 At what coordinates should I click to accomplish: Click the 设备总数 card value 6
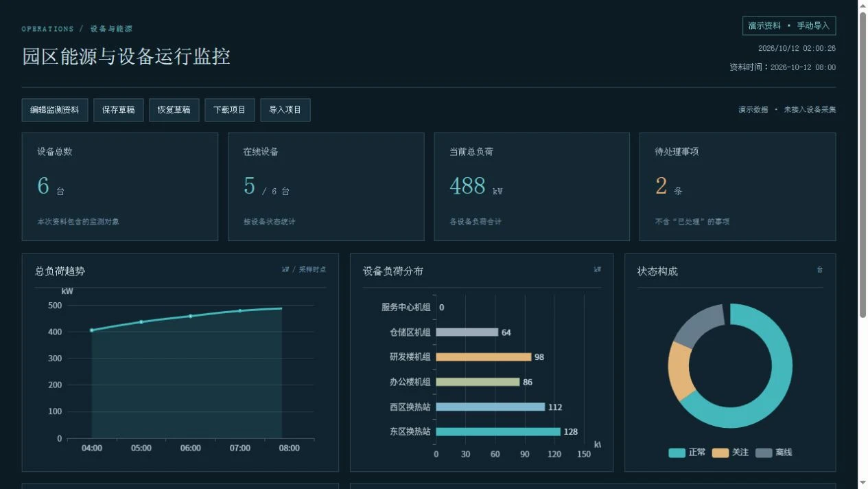[43, 185]
